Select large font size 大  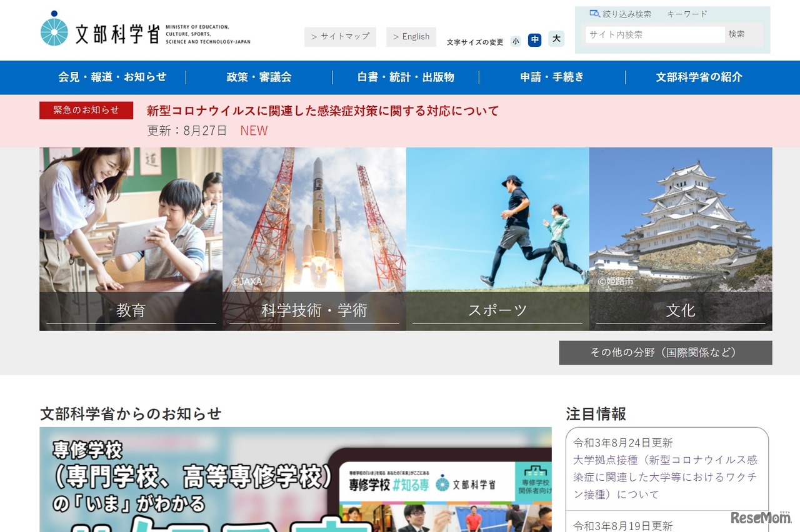coord(555,40)
